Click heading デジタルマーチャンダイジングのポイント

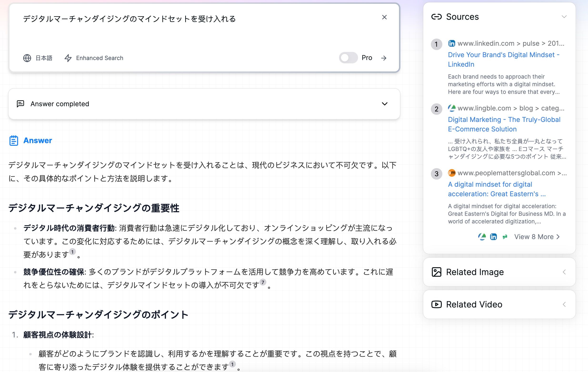click(98, 315)
